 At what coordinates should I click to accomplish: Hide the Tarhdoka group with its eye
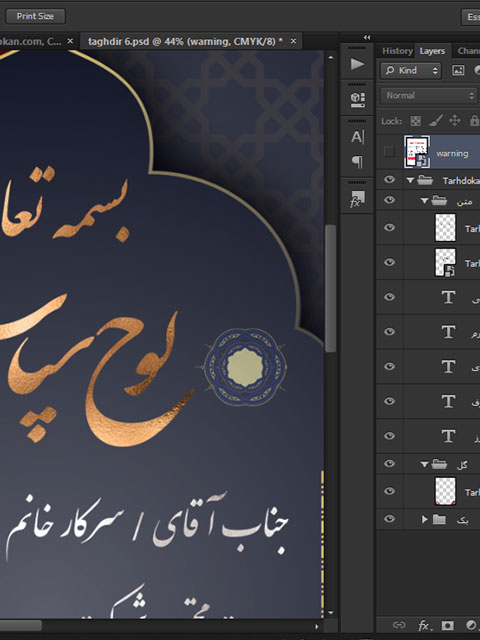pos(389,180)
